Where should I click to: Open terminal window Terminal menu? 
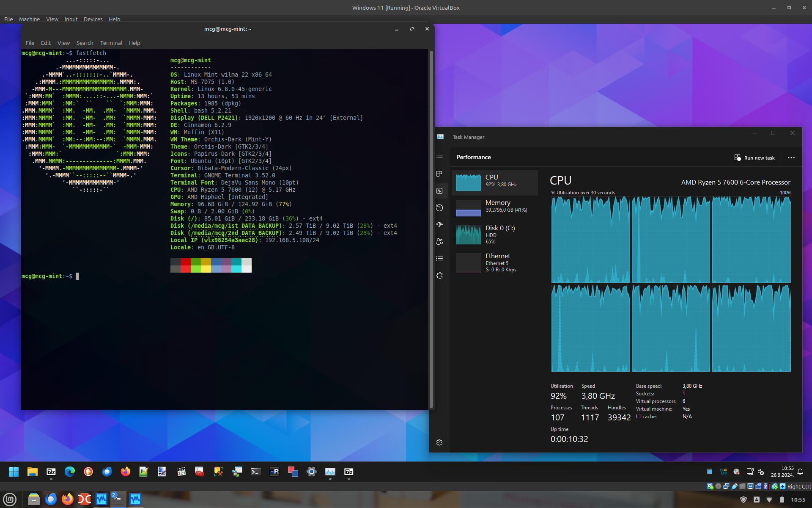click(111, 43)
